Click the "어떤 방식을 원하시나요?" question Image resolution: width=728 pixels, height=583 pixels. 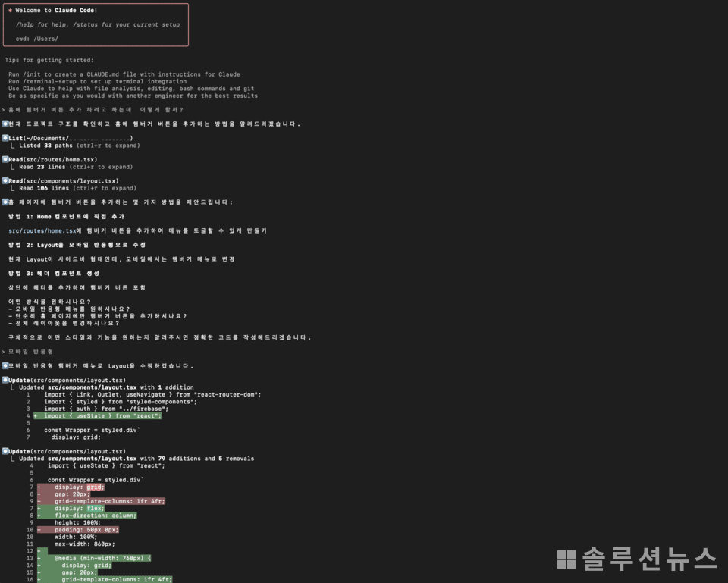[49, 302]
